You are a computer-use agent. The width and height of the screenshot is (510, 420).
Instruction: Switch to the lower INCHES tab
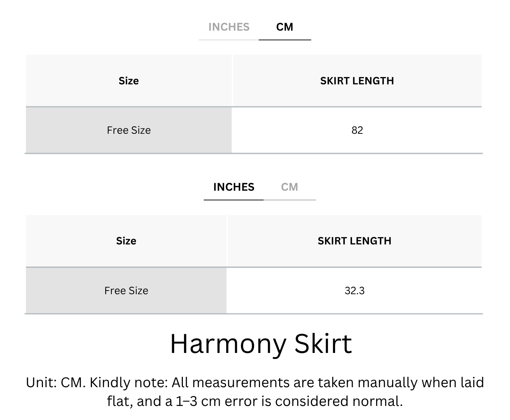click(x=234, y=187)
